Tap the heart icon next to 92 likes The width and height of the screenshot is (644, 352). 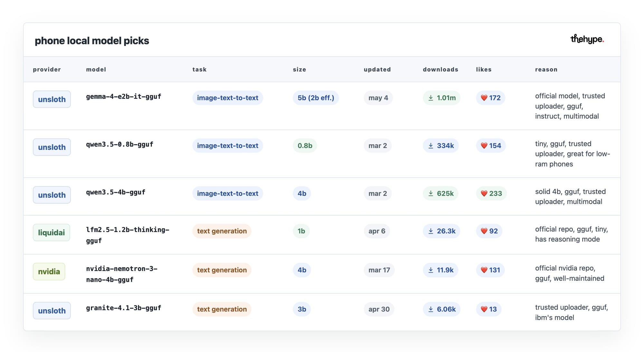484,231
